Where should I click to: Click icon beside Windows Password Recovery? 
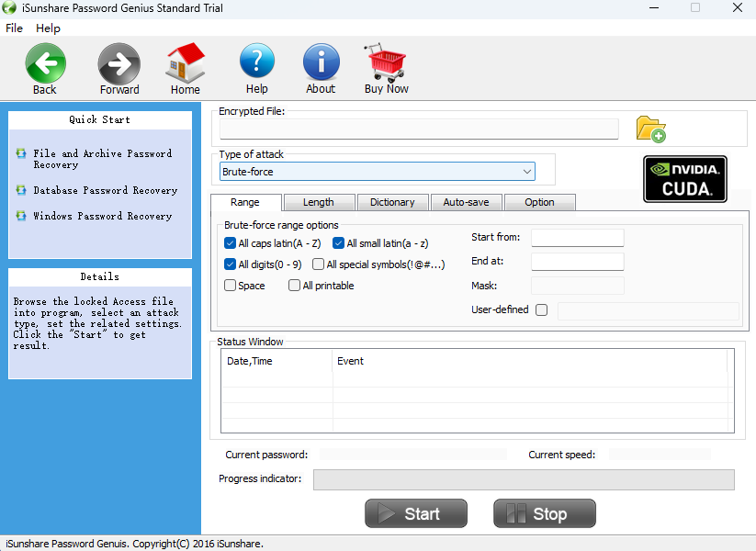click(21, 216)
